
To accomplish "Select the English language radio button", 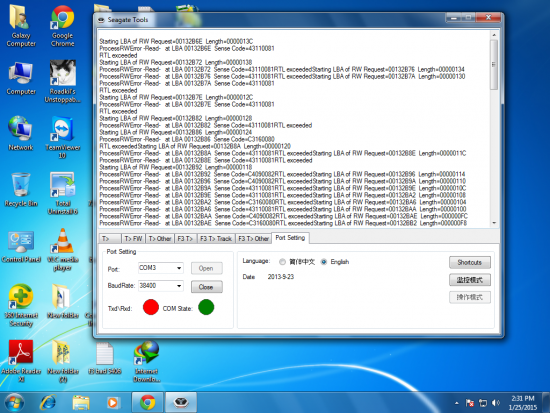I will tap(324, 262).
